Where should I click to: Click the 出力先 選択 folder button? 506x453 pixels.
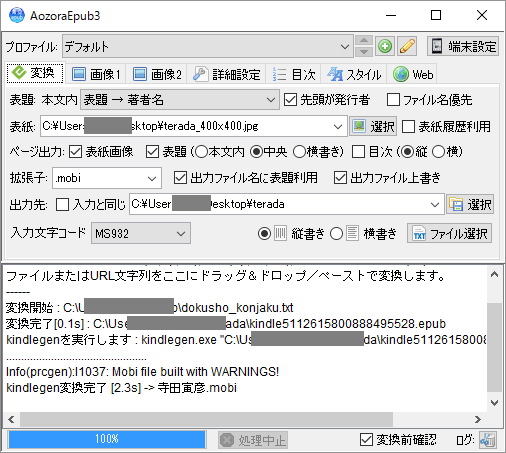[470, 204]
